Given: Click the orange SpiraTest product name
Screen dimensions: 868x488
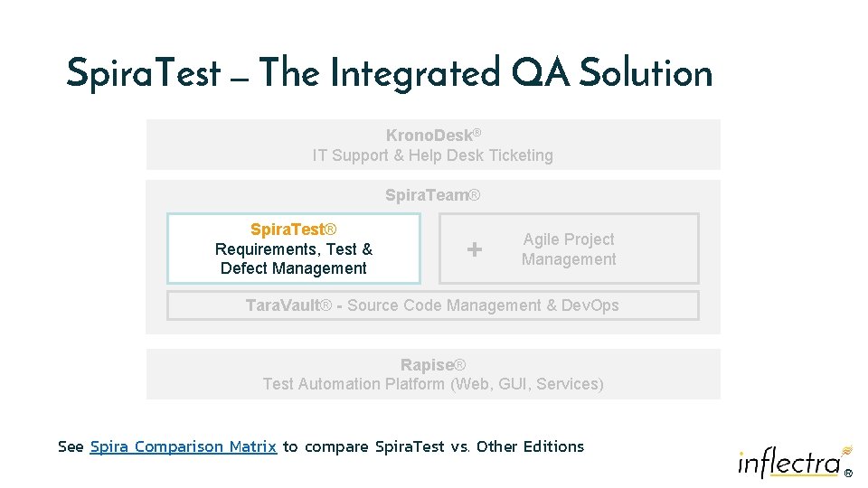Looking at the screenshot, I should [293, 230].
